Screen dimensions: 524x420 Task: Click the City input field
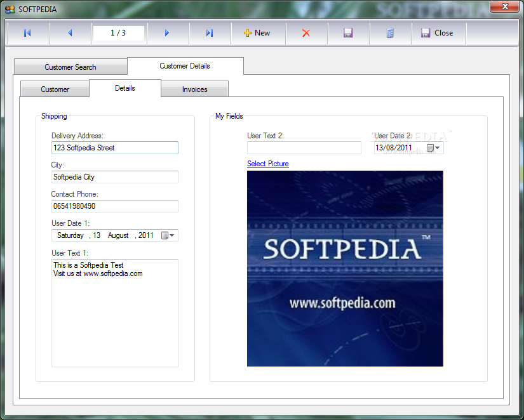(114, 177)
